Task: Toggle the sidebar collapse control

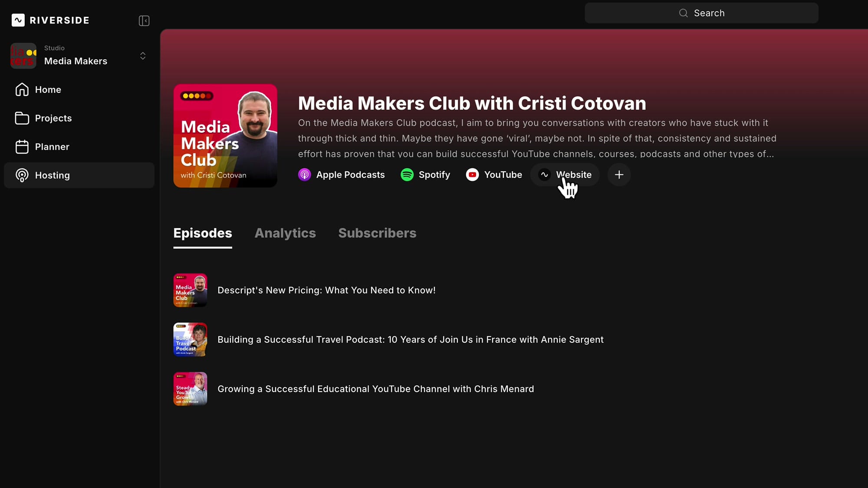Action: (x=144, y=20)
